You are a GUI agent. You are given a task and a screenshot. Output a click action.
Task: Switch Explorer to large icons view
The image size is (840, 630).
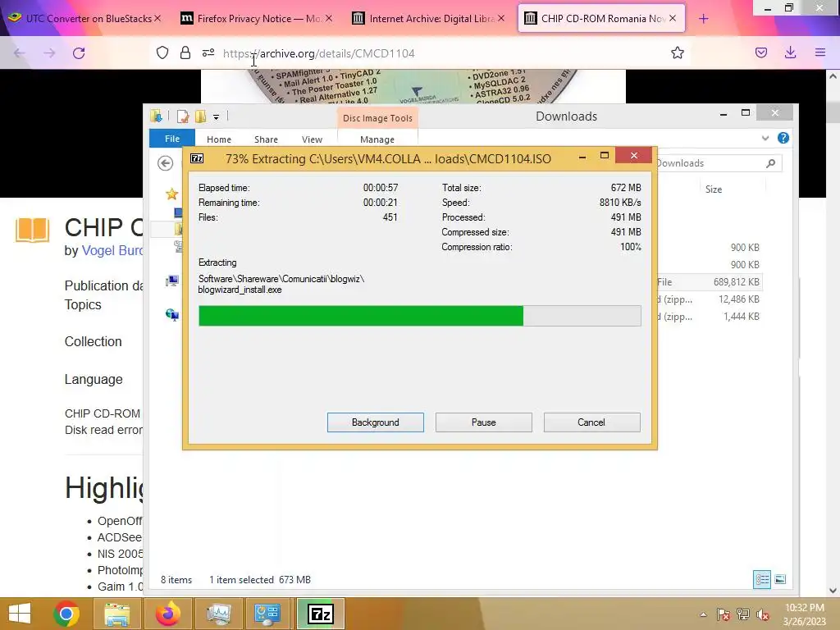[x=780, y=579]
